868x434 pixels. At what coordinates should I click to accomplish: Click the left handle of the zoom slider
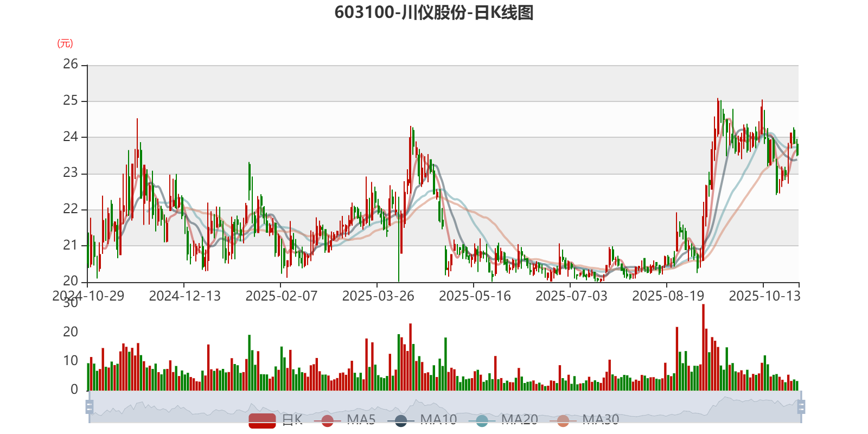click(x=90, y=407)
